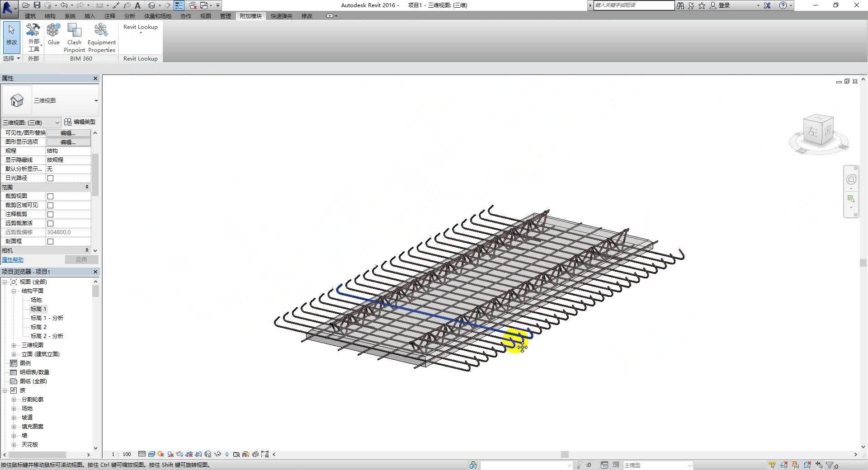Click the 1 : 100 view scale

click(122, 454)
